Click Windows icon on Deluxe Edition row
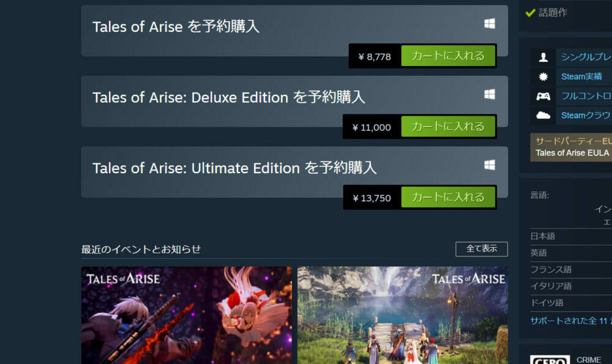612x364 pixels. click(489, 94)
